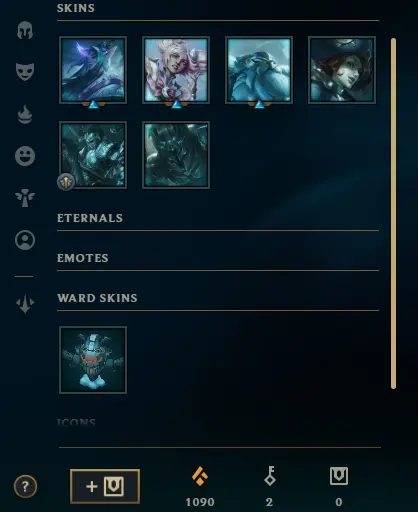
Task: Click the gold vertical scrollbar
Action: coord(393,213)
